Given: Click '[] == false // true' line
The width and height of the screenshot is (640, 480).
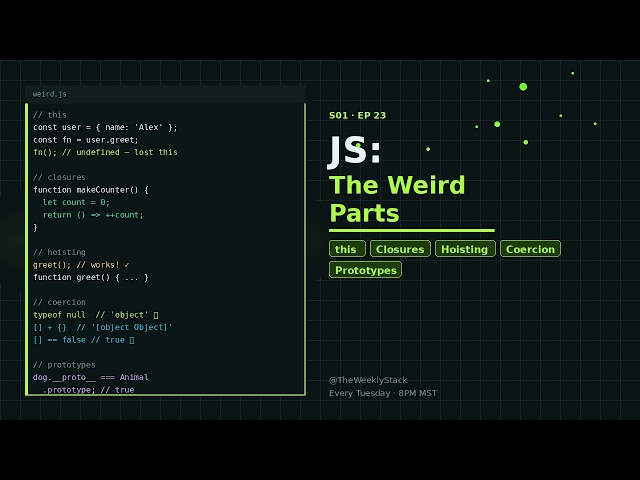Looking at the screenshot, I should click(x=84, y=340).
